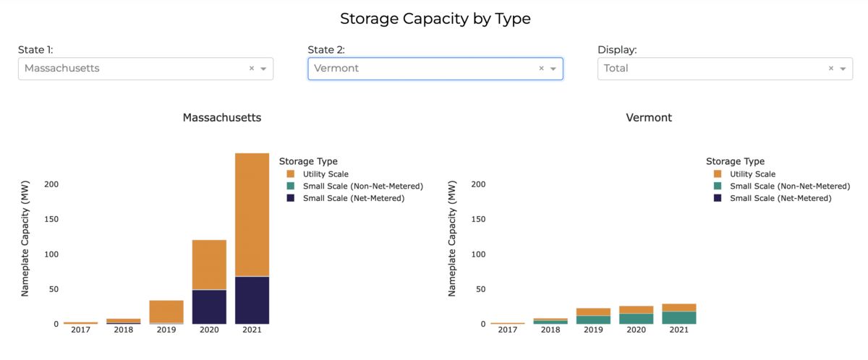The height and width of the screenshot is (360, 868).
Task: Clear the Massachusetts selection with its x icon
Action: click(252, 69)
